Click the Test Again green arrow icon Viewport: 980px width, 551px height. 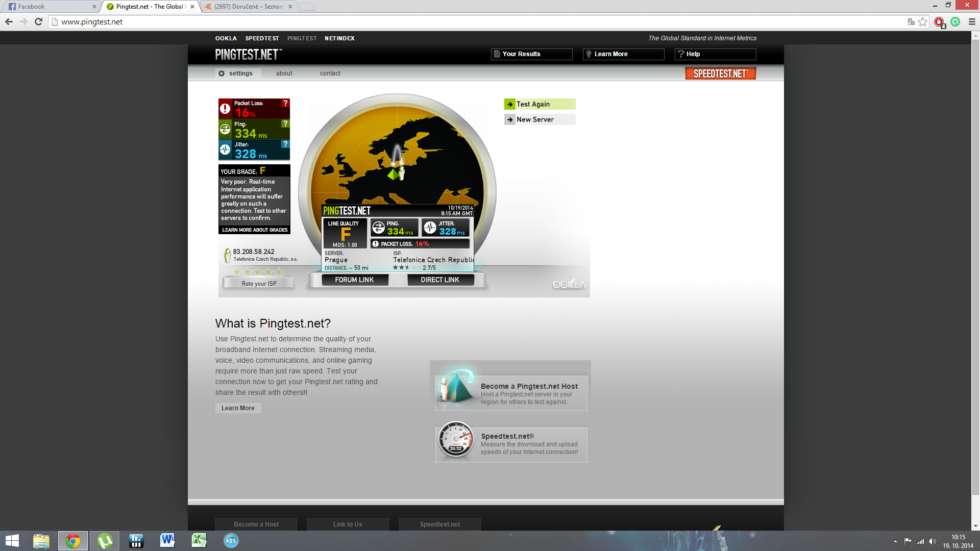tap(510, 104)
